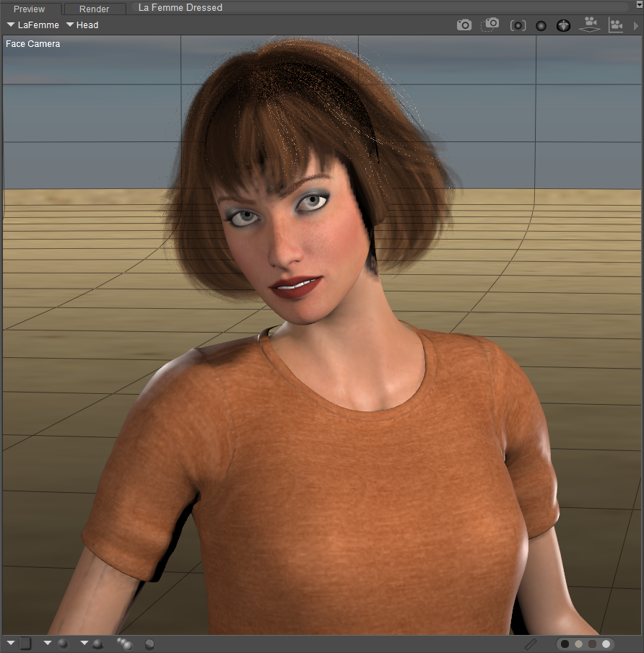Click the movie camera over ground plane icon

click(x=589, y=25)
